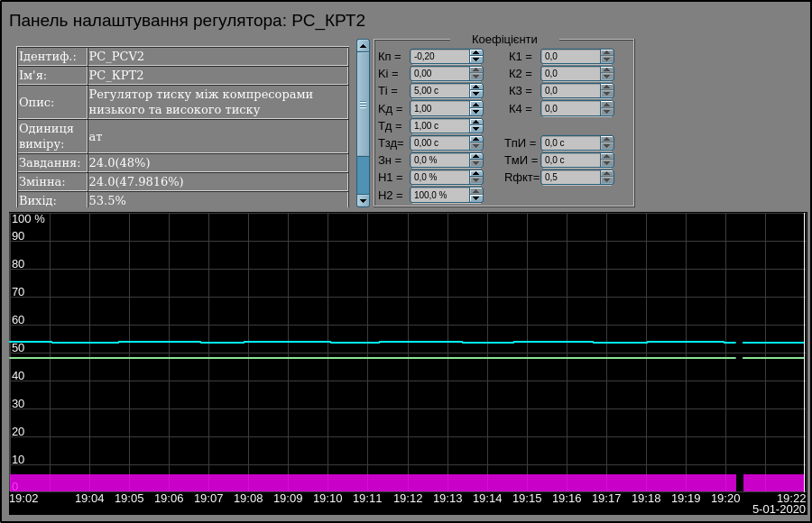Image resolution: width=812 pixels, height=523 pixels.
Task: Focus the Кі field showing 0,00
Action: point(439,73)
